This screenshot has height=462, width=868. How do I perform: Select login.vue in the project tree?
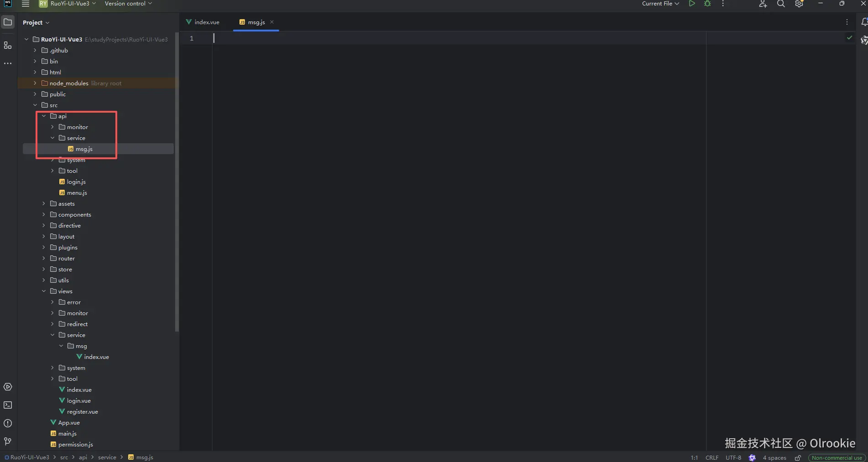click(x=78, y=400)
